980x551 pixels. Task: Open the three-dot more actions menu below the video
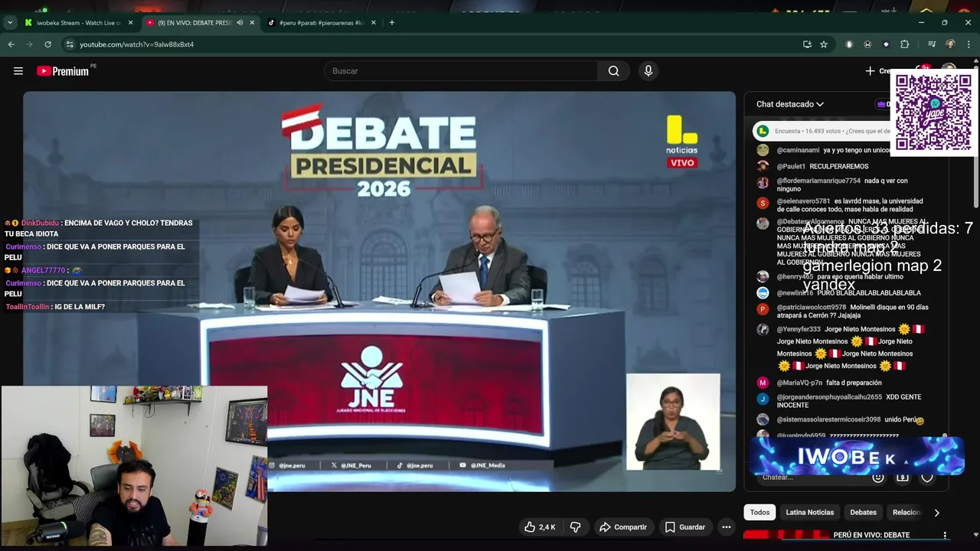click(727, 527)
